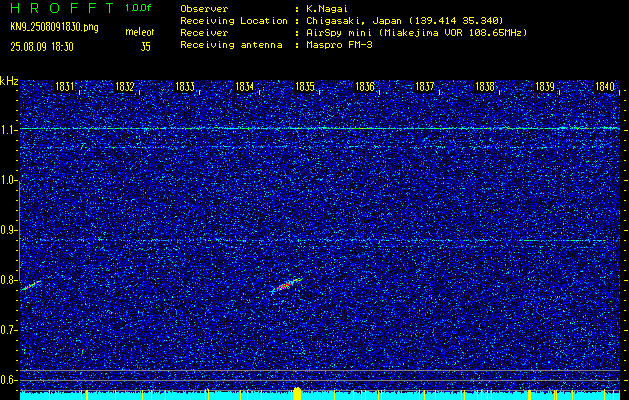Image resolution: width=629 pixels, height=400 pixels.
Task: Select the Chigasaki, Japan coordinates text
Action: [x=405, y=21]
